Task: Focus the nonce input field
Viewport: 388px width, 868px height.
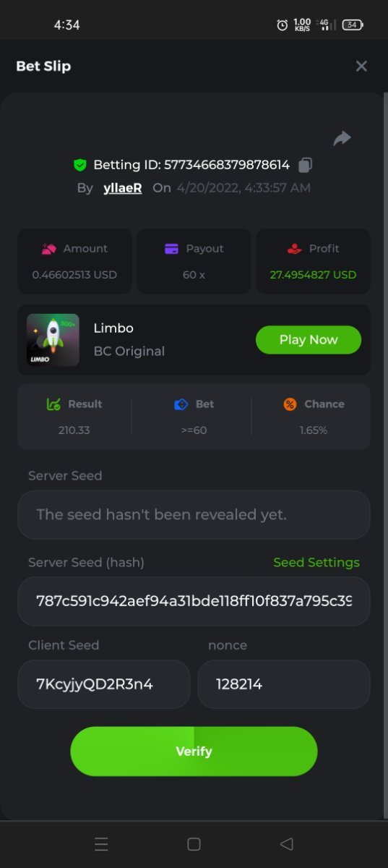Action: 284,684
